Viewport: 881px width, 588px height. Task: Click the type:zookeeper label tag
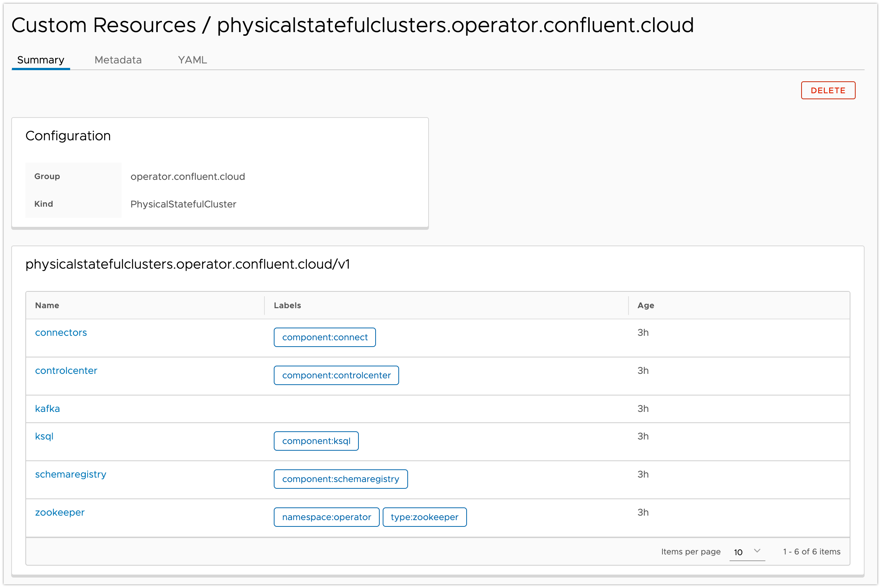(424, 517)
